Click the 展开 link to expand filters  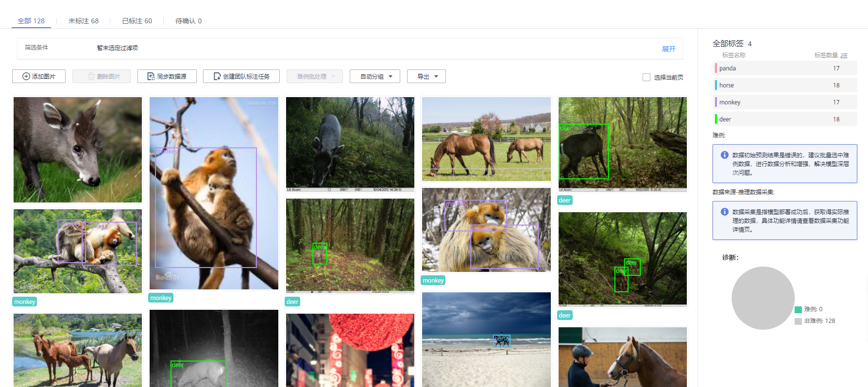(668, 49)
